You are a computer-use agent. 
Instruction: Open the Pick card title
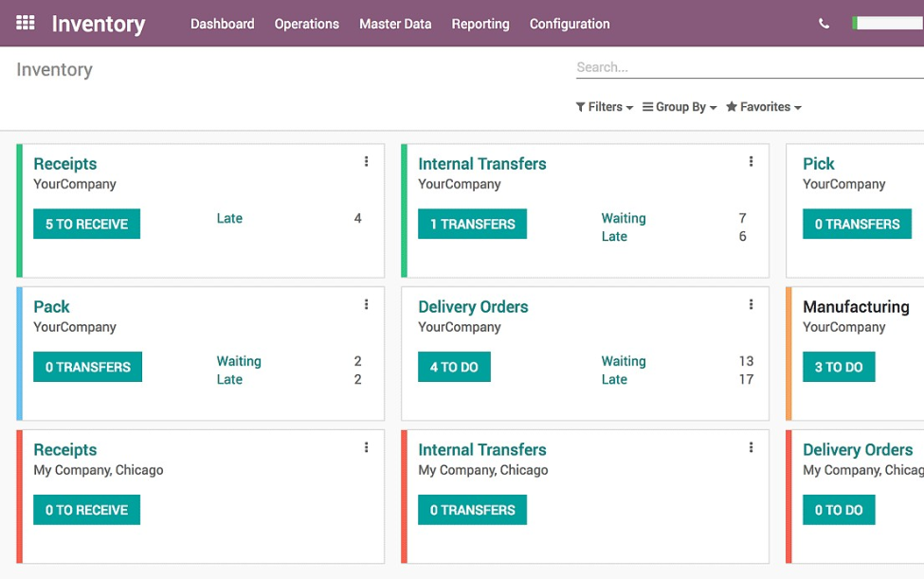pos(819,164)
